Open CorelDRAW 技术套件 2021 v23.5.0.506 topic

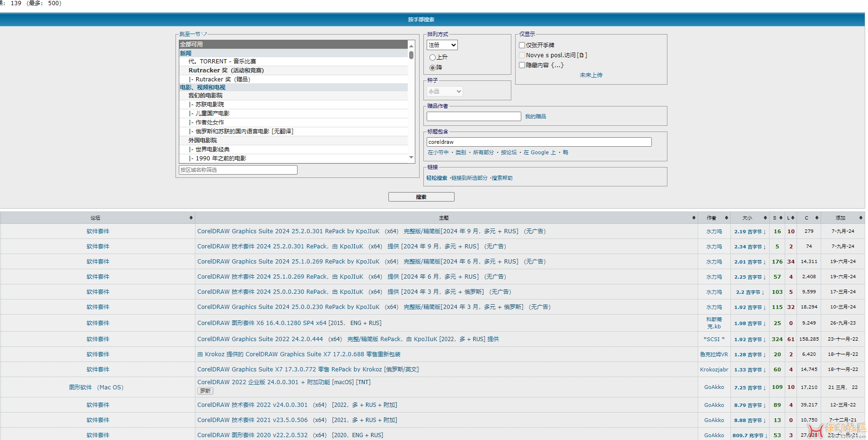click(297, 420)
